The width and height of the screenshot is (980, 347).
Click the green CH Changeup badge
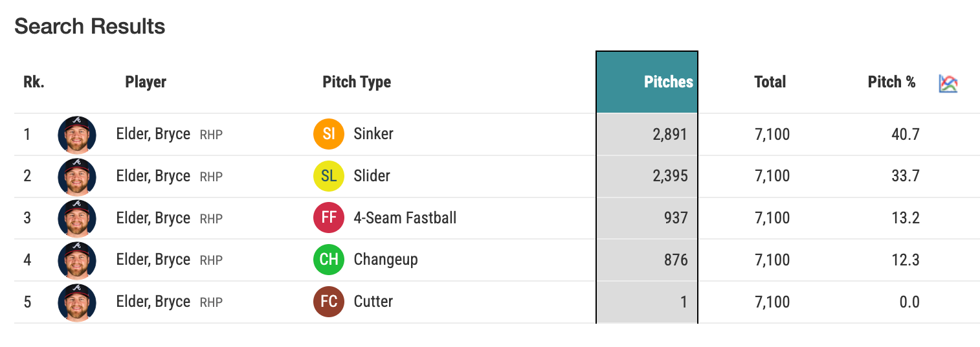pos(329,260)
